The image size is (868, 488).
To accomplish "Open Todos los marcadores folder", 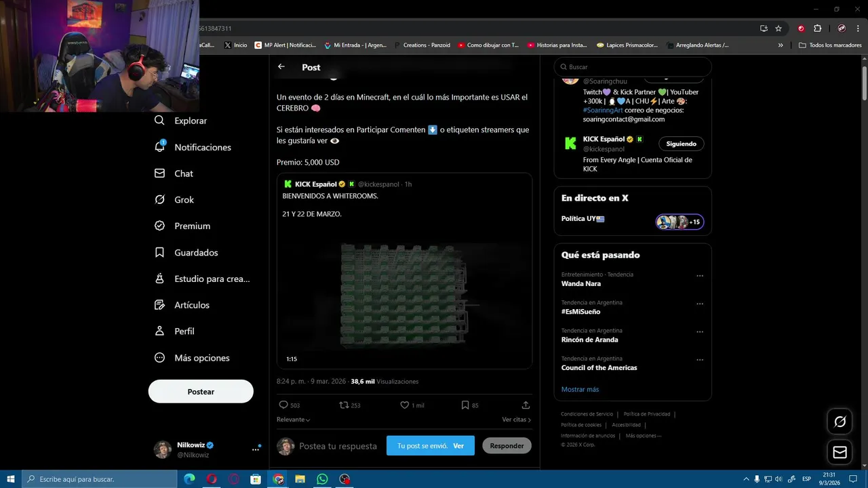I will pos(830,45).
